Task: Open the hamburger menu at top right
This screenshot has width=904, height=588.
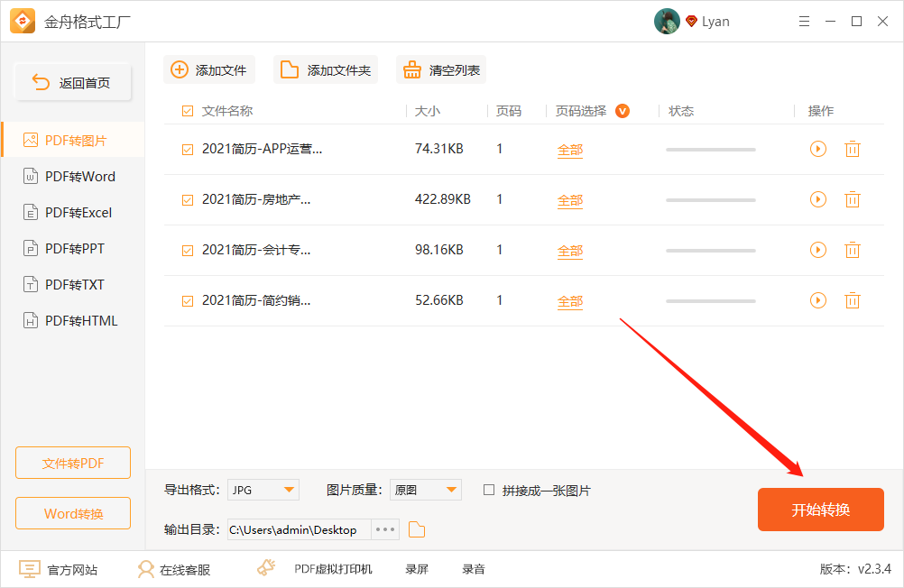Action: pyautogui.click(x=804, y=21)
